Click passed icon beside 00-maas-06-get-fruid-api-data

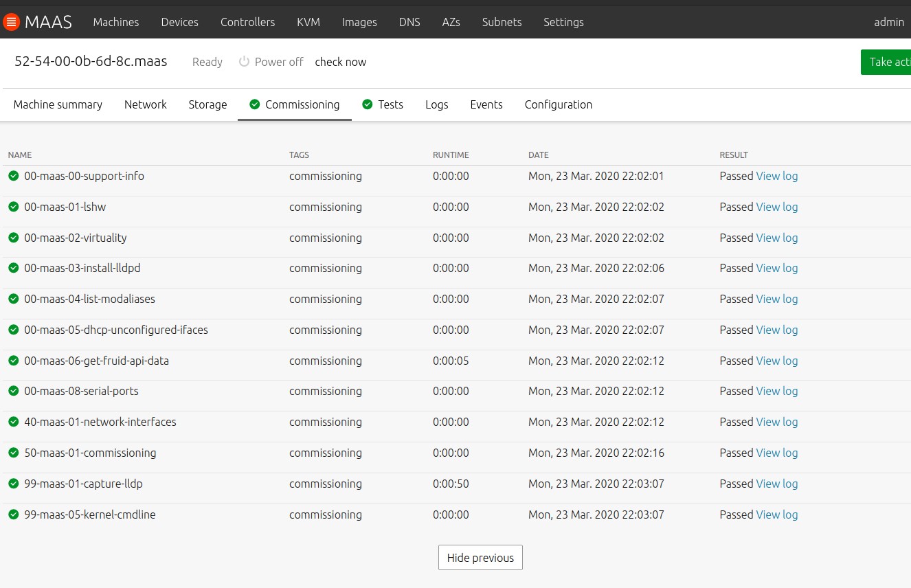14,361
